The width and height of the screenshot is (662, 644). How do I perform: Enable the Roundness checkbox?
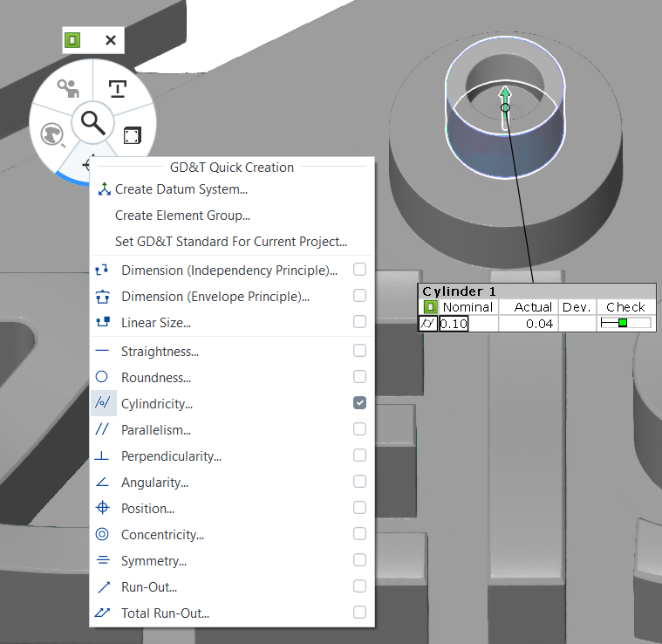[x=359, y=377]
